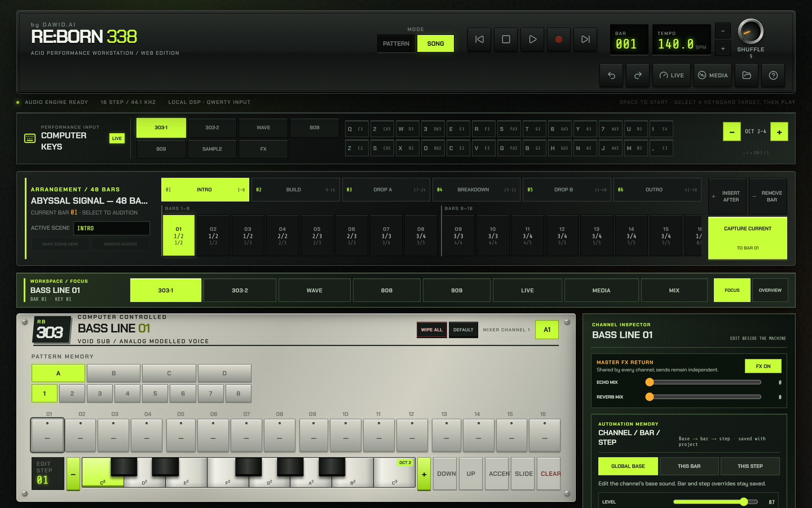Switch to PATTERN mode
The width and height of the screenshot is (812, 508).
tap(396, 43)
